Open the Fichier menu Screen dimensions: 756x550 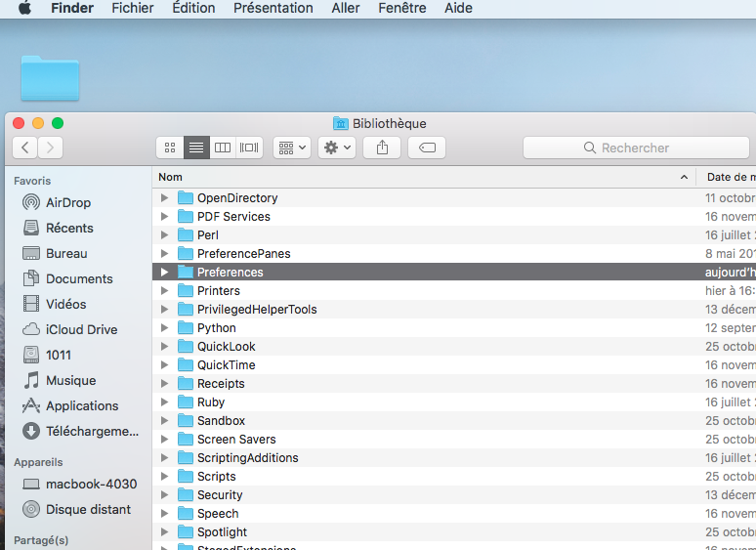(133, 8)
